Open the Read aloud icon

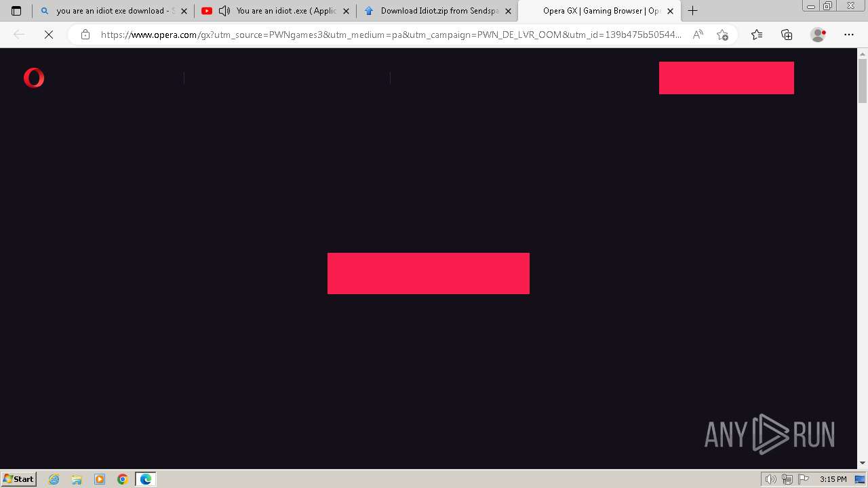point(698,35)
